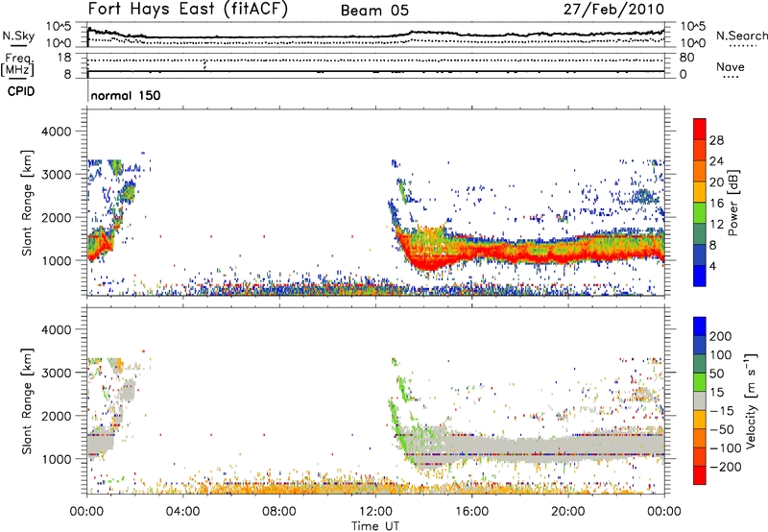The width and height of the screenshot is (768, 532).
Task: Click the 'Power [dB]' colorbar title
Action: [733, 203]
